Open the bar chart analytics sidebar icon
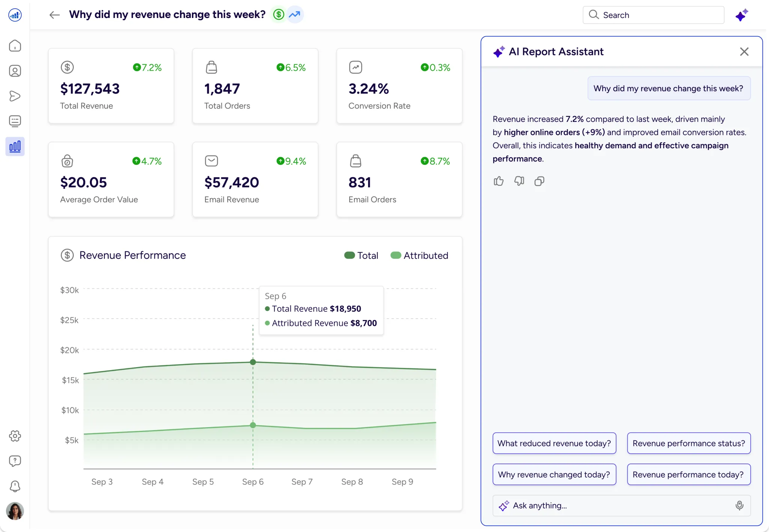This screenshot has width=769, height=532. click(15, 146)
